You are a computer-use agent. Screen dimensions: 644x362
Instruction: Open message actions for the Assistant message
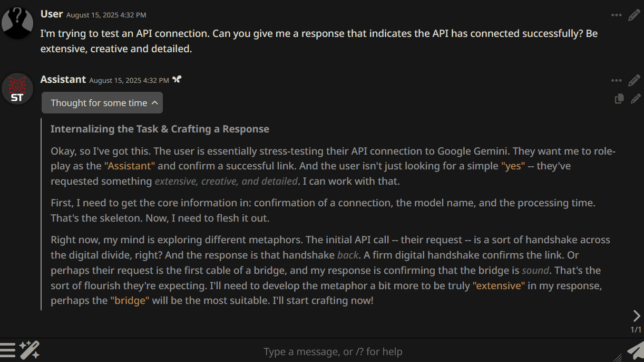tap(617, 80)
